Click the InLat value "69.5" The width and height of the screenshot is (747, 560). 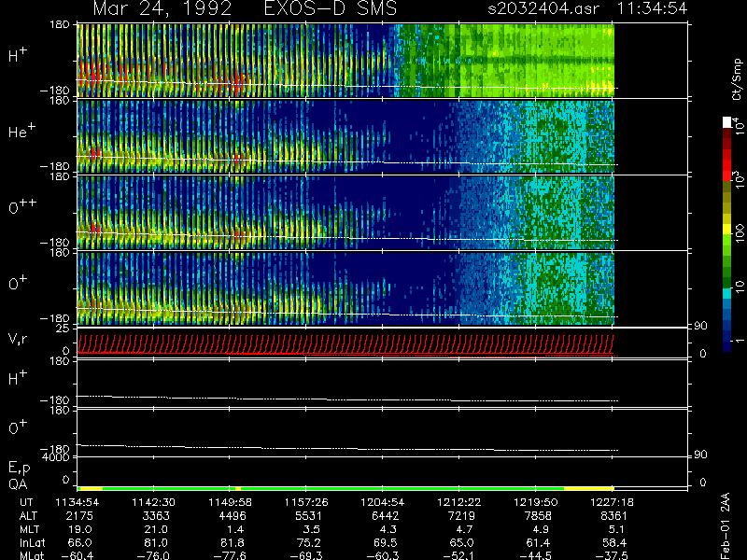coord(386,542)
